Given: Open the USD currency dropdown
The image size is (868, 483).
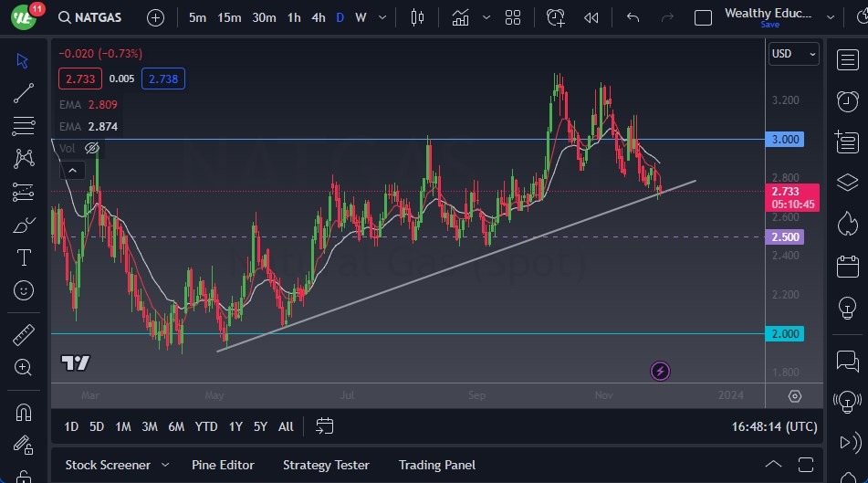Looking at the screenshot, I should tap(793, 54).
